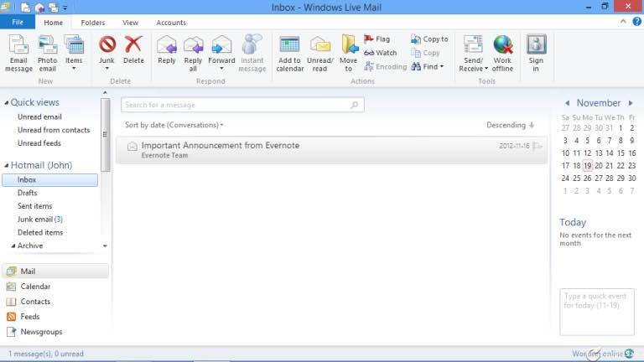Viewport: 644px width, 362px height.
Task: Switch to the Calendar view
Action: tap(28, 287)
